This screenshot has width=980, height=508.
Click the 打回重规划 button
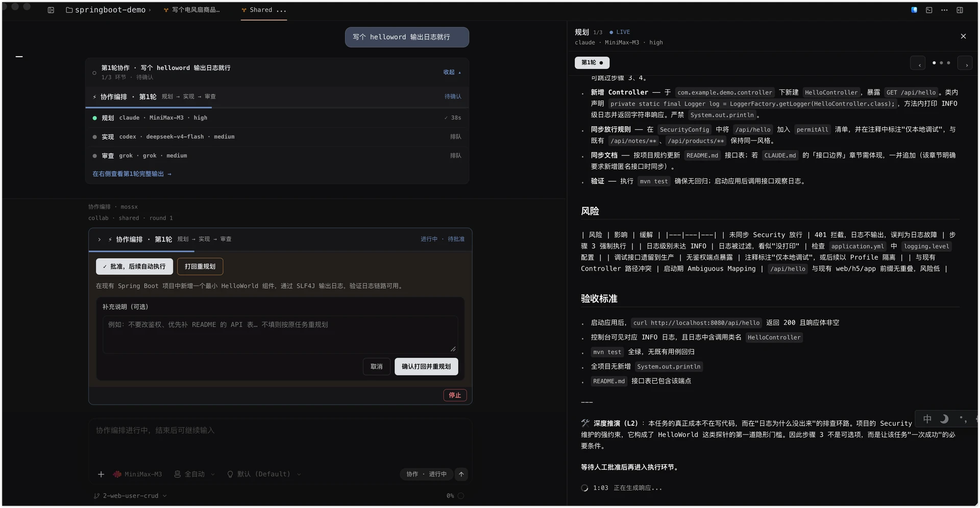pyautogui.click(x=200, y=267)
